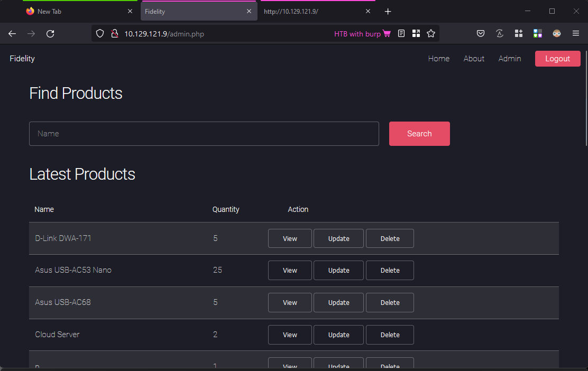
Task: Focus the product Name search field
Action: [204, 134]
